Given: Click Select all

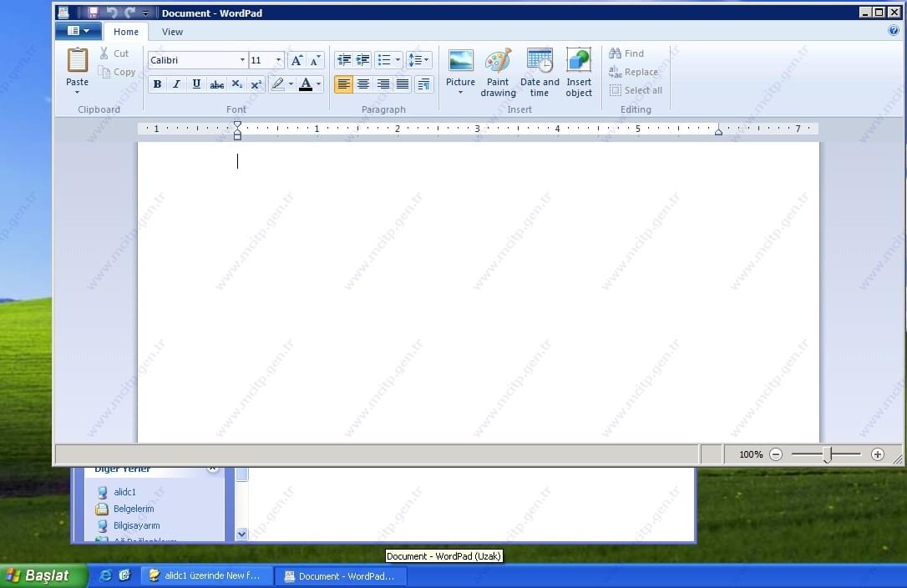Looking at the screenshot, I should 635,90.
